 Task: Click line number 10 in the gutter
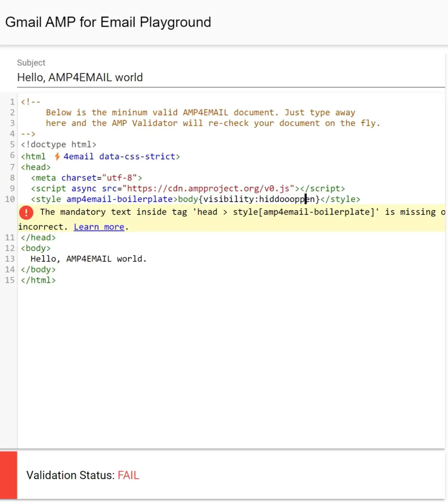pyautogui.click(x=10, y=199)
